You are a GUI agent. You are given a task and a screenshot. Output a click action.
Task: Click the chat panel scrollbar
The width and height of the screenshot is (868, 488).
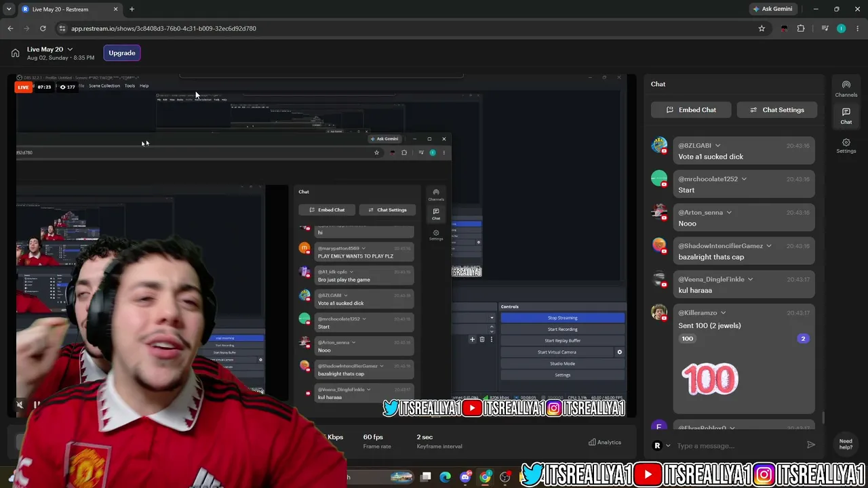point(823,418)
